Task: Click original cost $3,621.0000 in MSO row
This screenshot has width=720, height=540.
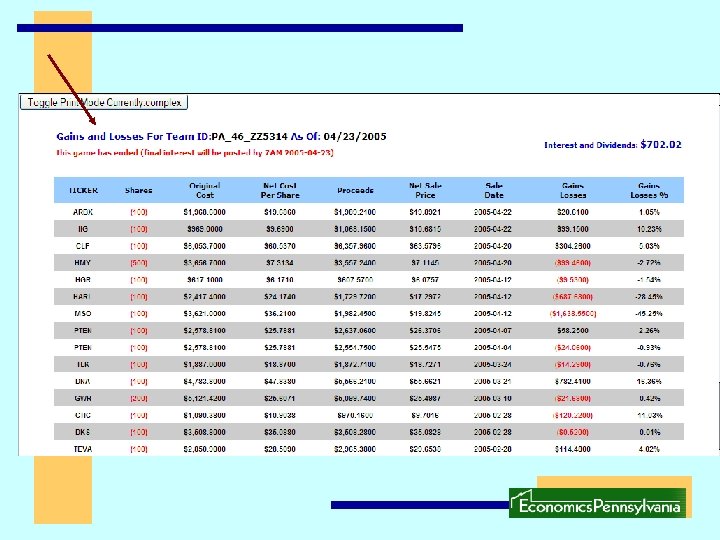Action: pos(204,314)
